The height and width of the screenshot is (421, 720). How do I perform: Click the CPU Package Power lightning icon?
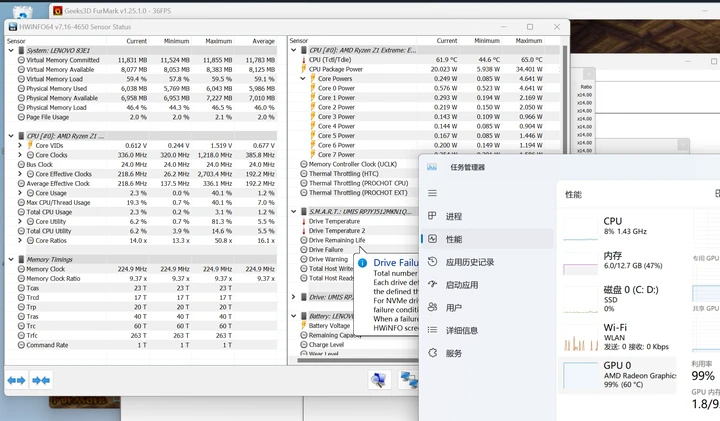[303, 69]
